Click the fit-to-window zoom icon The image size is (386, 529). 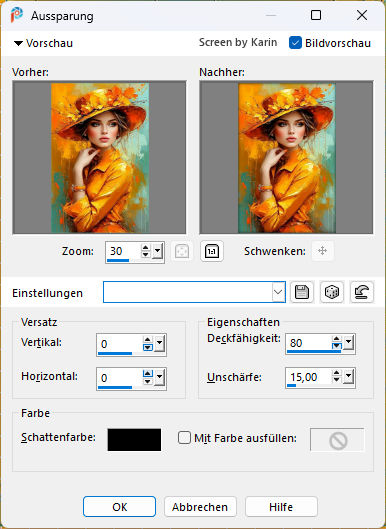tap(182, 251)
